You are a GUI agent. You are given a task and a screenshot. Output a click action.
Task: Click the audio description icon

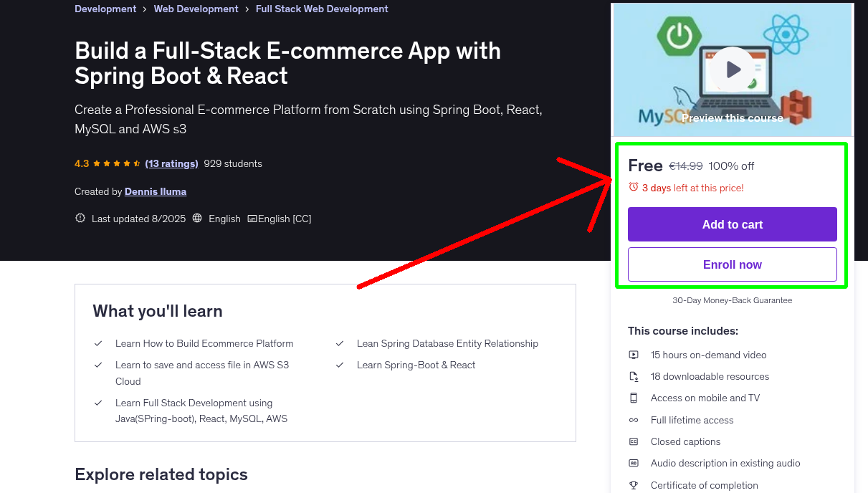tap(634, 463)
